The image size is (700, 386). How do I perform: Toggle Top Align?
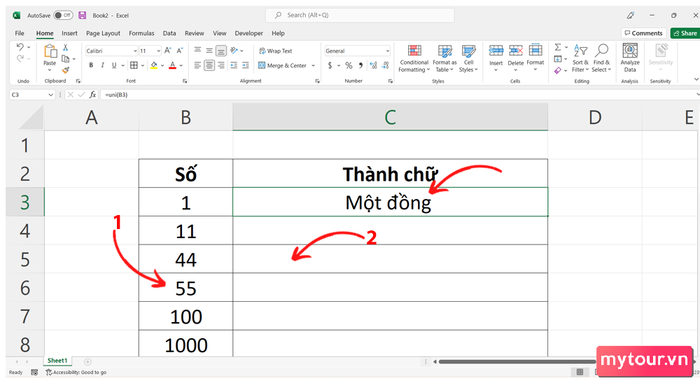pos(198,51)
